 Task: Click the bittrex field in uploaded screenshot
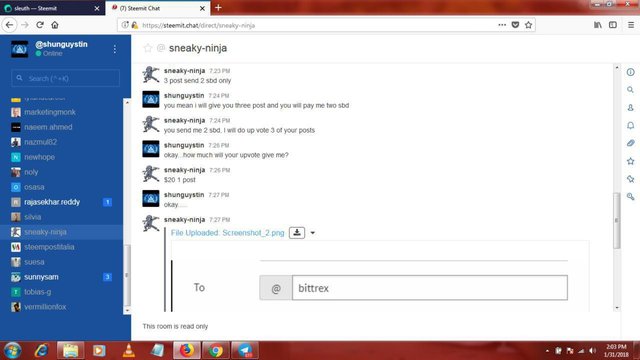429,288
